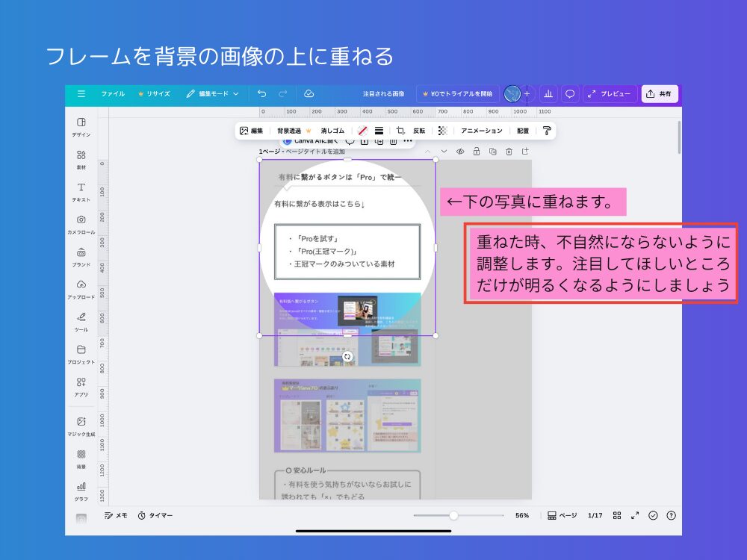Switch to the アニメーション toolbar tab
The image size is (747, 560).
pyautogui.click(x=481, y=130)
